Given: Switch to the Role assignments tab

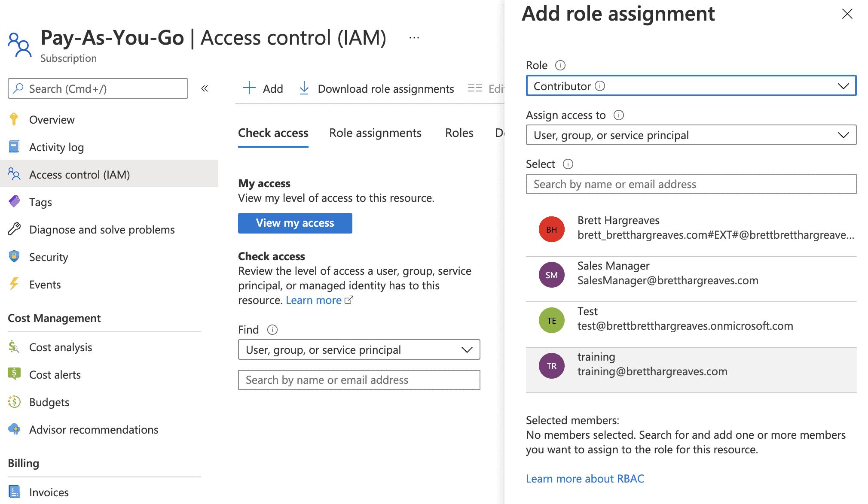Looking at the screenshot, I should [375, 133].
